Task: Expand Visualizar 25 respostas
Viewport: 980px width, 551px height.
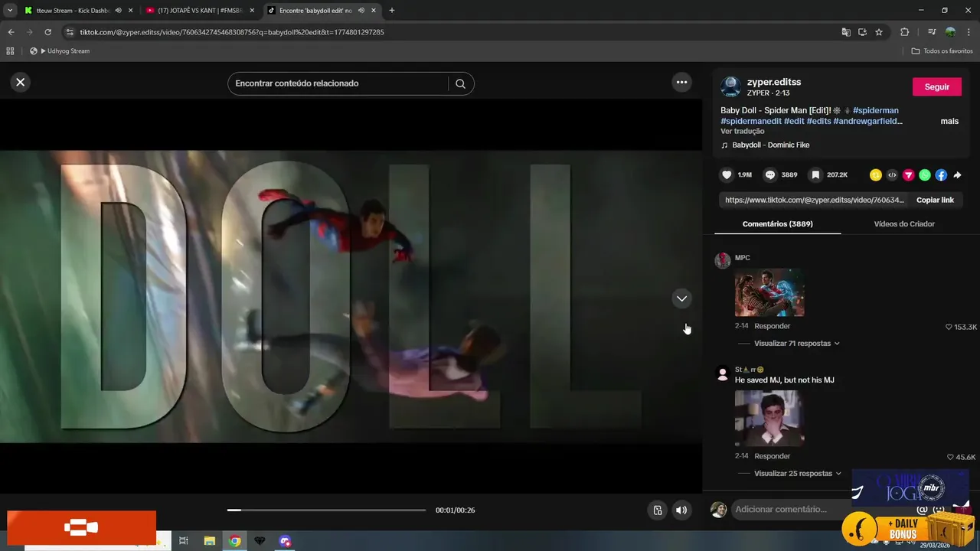Action: tap(798, 474)
